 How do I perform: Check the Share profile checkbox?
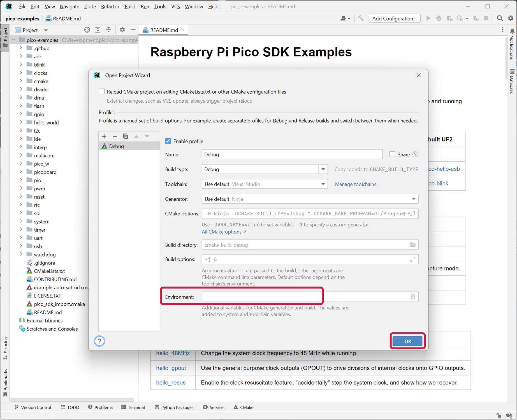(x=392, y=154)
